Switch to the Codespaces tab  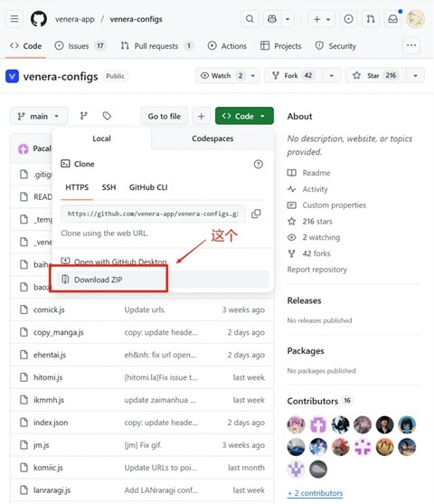(212, 138)
